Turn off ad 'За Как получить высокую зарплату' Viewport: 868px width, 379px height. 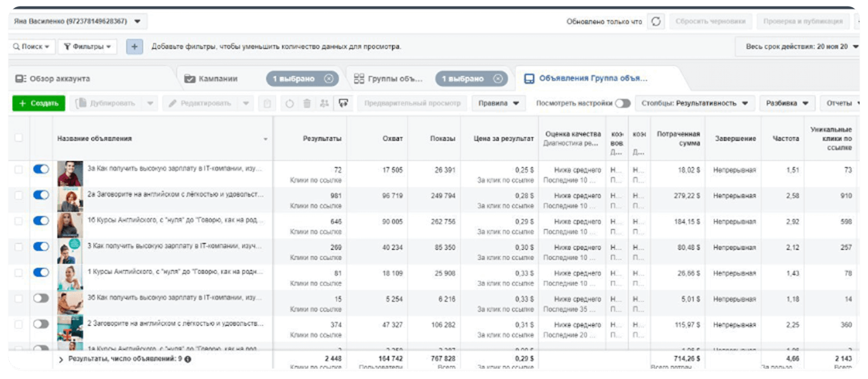click(41, 169)
